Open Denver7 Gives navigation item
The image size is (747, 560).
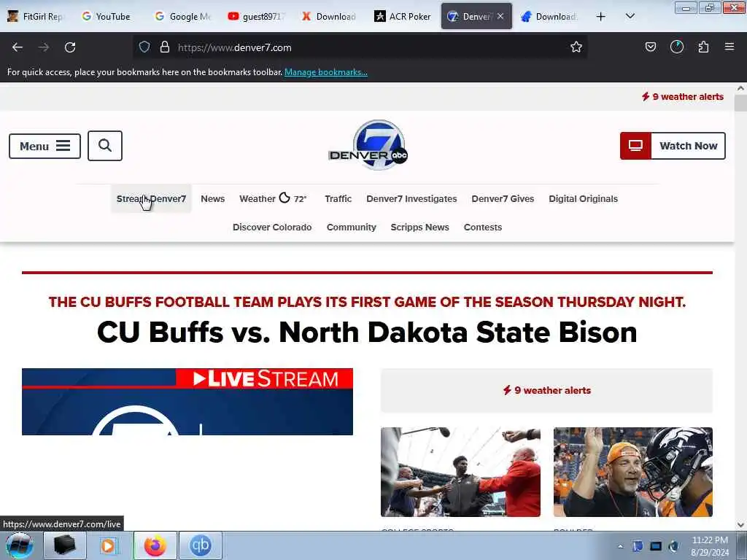point(503,198)
